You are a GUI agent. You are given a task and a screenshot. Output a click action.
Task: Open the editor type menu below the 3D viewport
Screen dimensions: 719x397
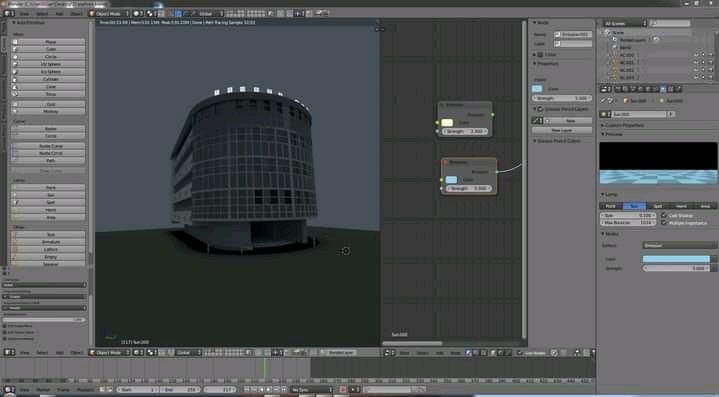9,353
